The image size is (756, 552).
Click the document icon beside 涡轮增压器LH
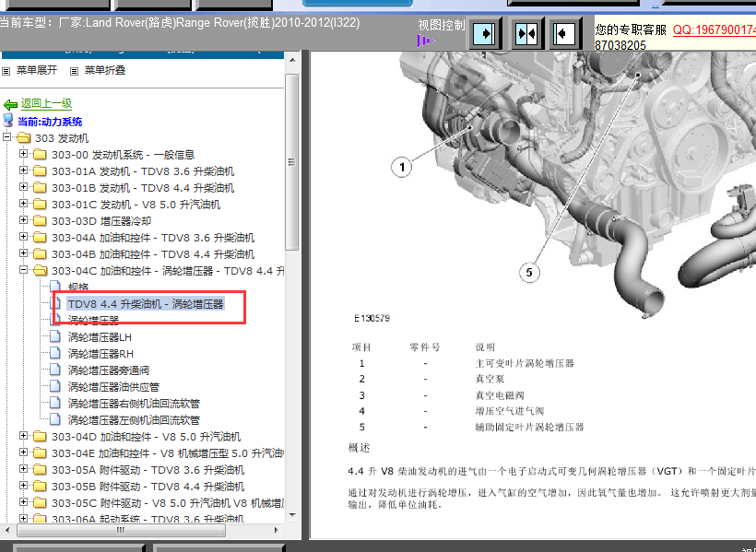click(x=55, y=336)
